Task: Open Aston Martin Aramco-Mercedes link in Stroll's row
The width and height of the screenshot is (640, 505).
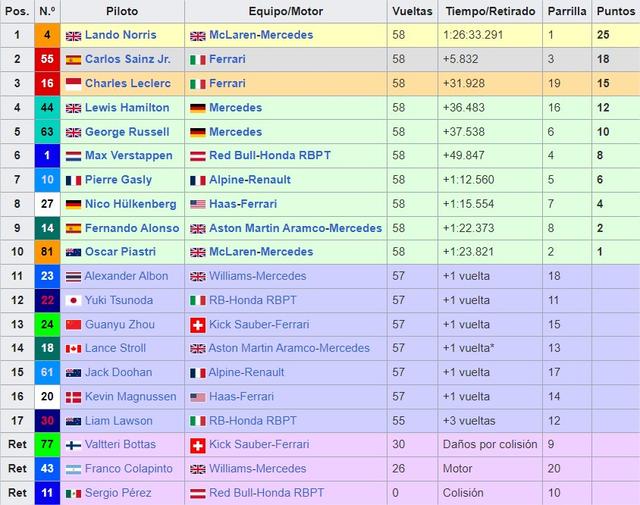Action: pos(289,348)
